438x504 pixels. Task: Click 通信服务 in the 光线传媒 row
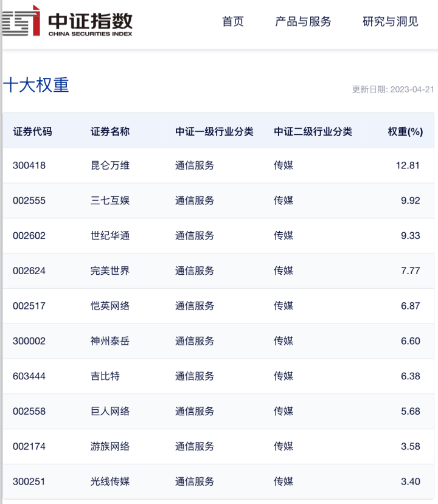tap(195, 482)
